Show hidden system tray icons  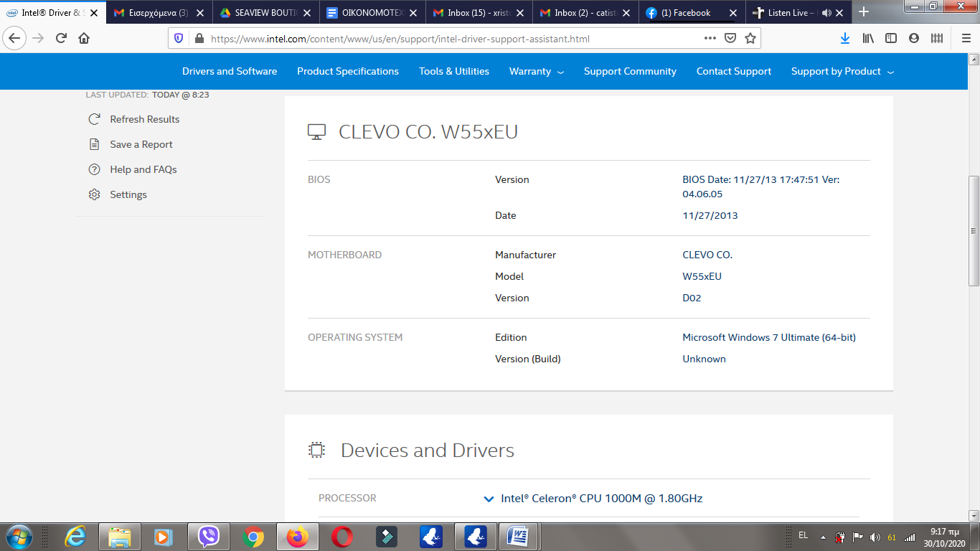point(823,537)
